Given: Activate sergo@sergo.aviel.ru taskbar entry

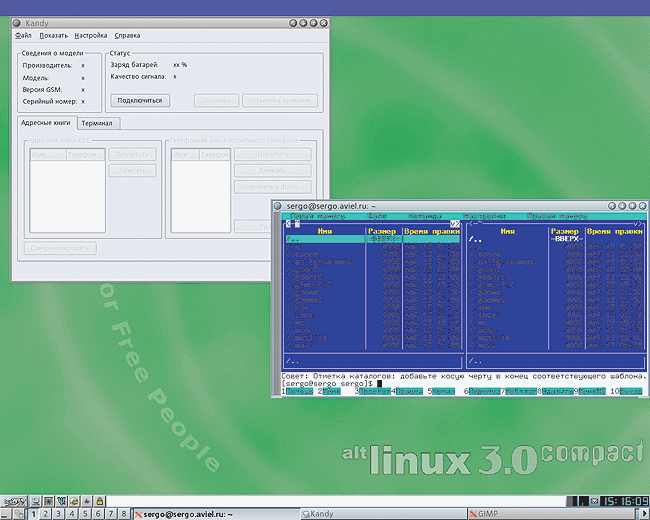Looking at the screenshot, I should click(x=216, y=514).
